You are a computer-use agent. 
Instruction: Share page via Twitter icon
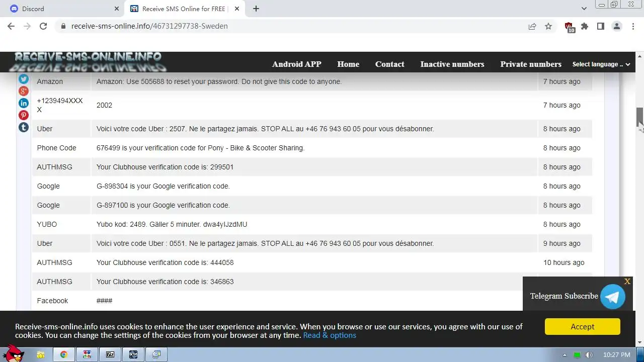[x=24, y=79]
